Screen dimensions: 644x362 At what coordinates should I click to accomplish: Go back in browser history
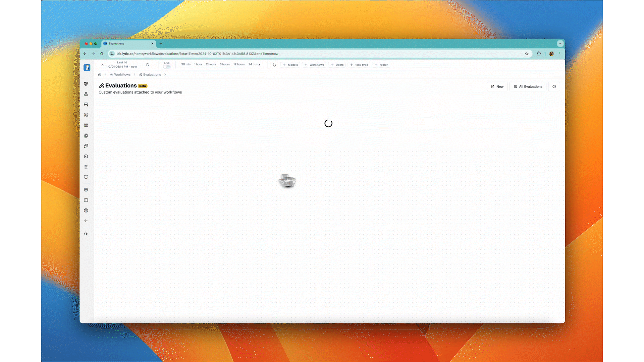[x=85, y=54]
